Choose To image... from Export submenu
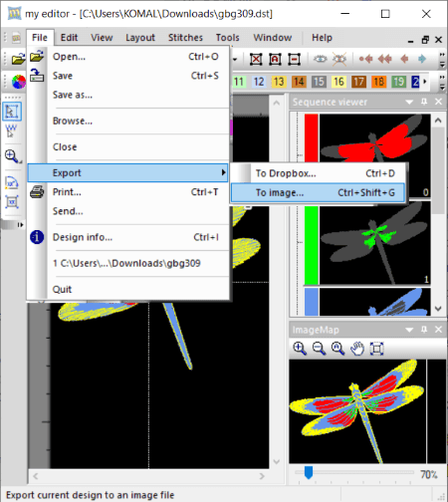448x502 pixels. click(318, 192)
